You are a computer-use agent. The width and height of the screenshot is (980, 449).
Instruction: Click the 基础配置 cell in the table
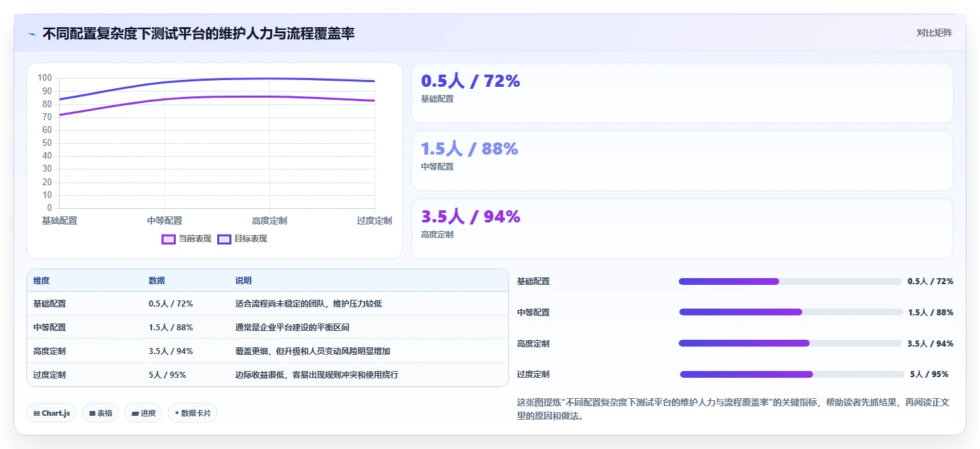[50, 304]
